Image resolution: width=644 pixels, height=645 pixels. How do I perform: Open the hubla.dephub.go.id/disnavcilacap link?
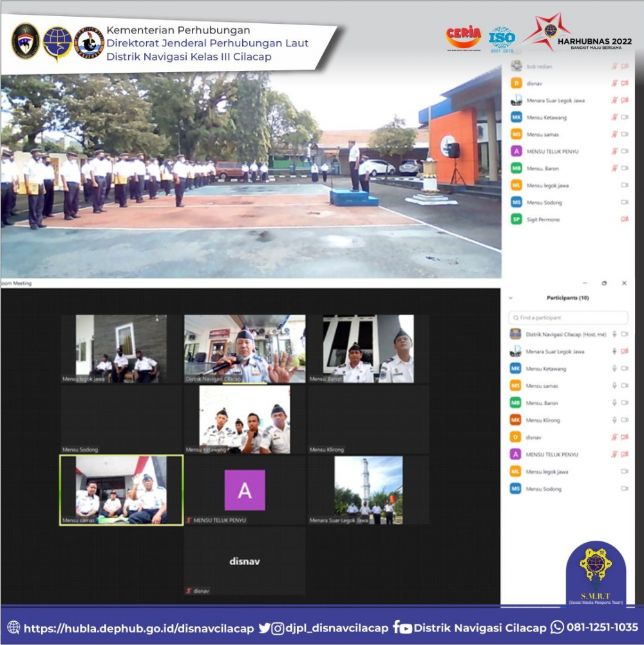(x=138, y=628)
